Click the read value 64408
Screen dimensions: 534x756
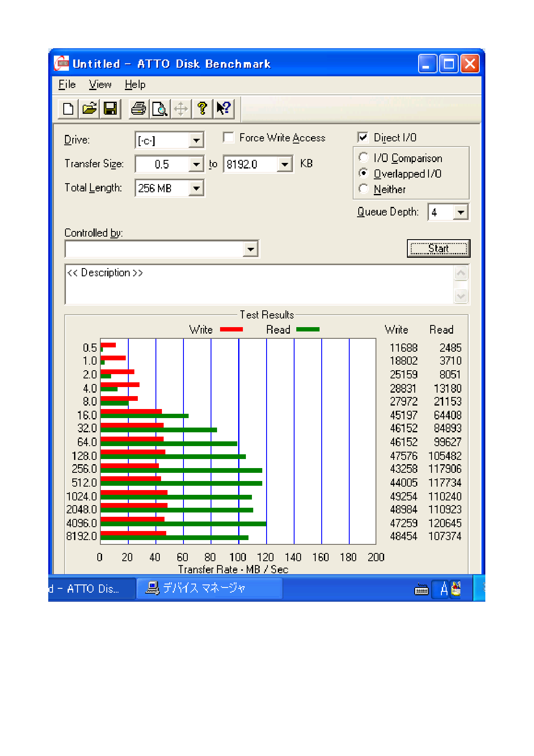click(448, 415)
